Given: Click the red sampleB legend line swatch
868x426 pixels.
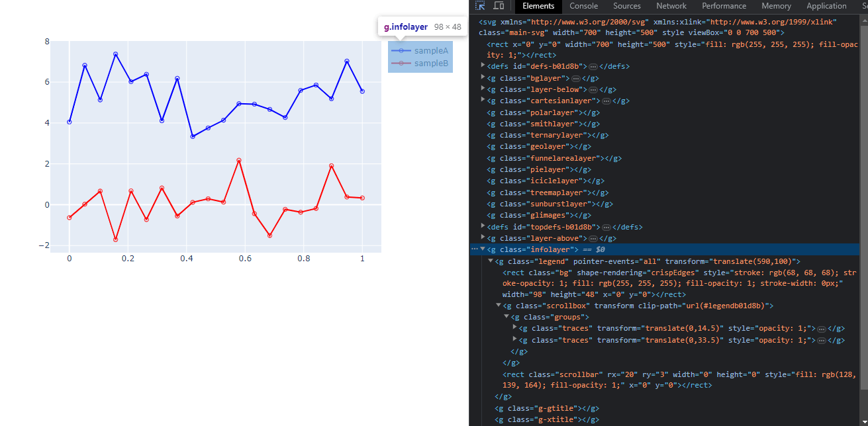Looking at the screenshot, I should pyautogui.click(x=401, y=64).
